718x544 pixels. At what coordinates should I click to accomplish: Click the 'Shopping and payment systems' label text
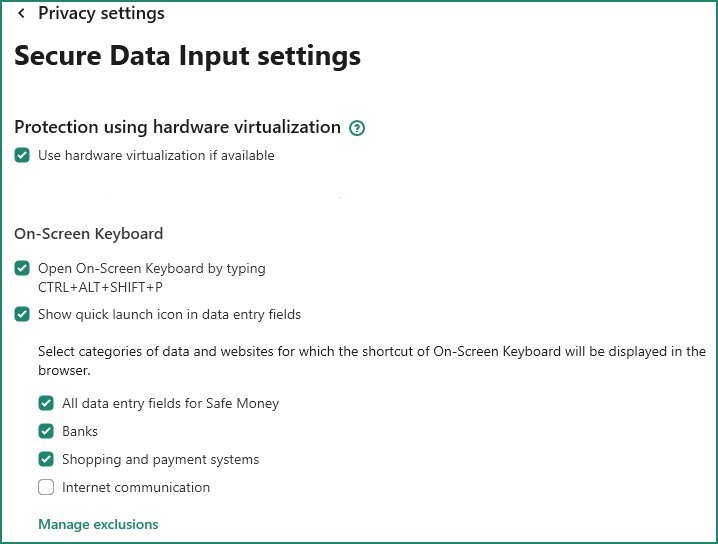click(x=160, y=459)
